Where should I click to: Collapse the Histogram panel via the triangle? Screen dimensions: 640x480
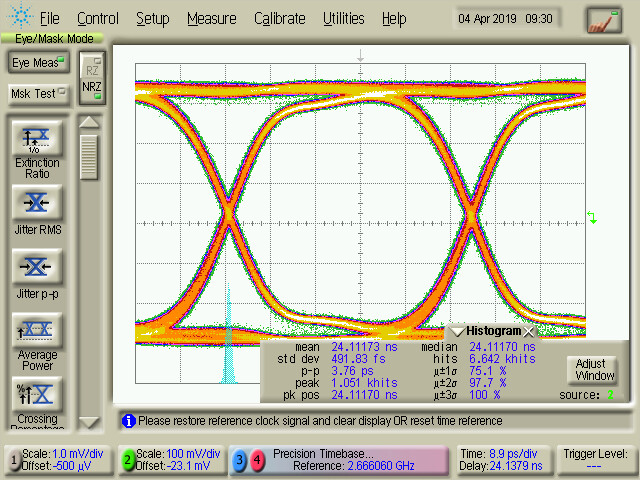tap(457, 331)
